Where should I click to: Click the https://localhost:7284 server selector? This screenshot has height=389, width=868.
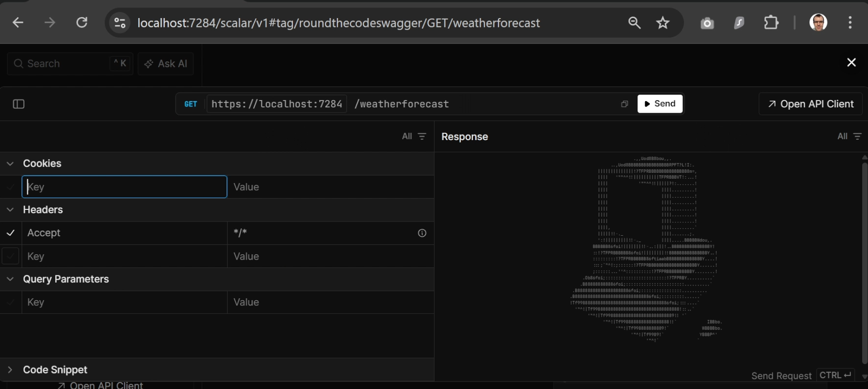[x=277, y=104]
